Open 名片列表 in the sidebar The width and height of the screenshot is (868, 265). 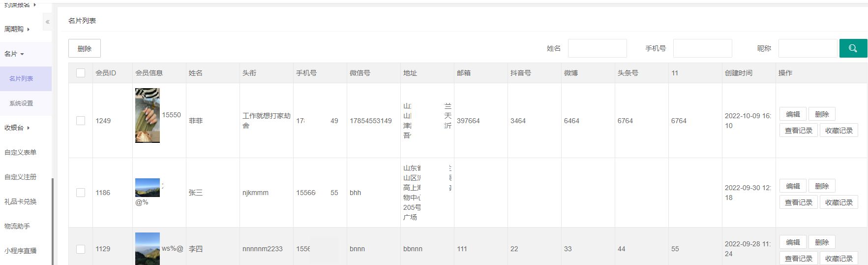point(21,79)
